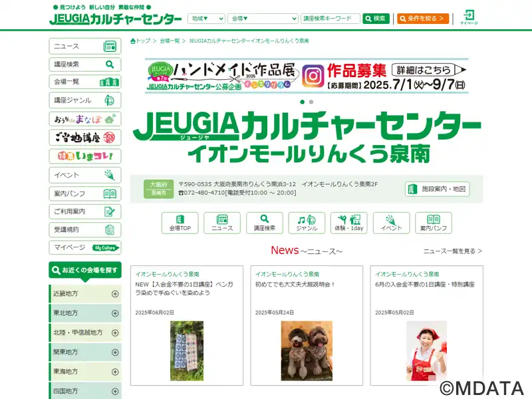Click the 大阪府 泉南市 green tag
The image size is (532, 399).
[158, 189]
